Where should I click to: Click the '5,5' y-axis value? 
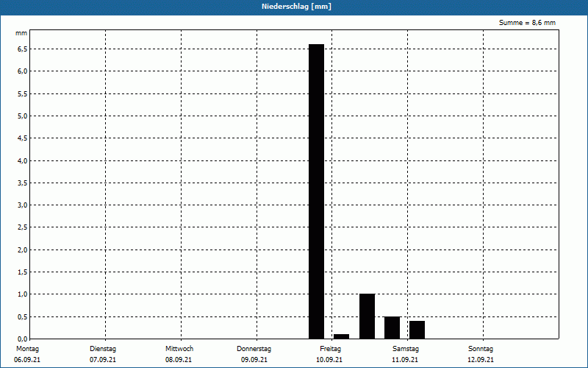coord(22,94)
